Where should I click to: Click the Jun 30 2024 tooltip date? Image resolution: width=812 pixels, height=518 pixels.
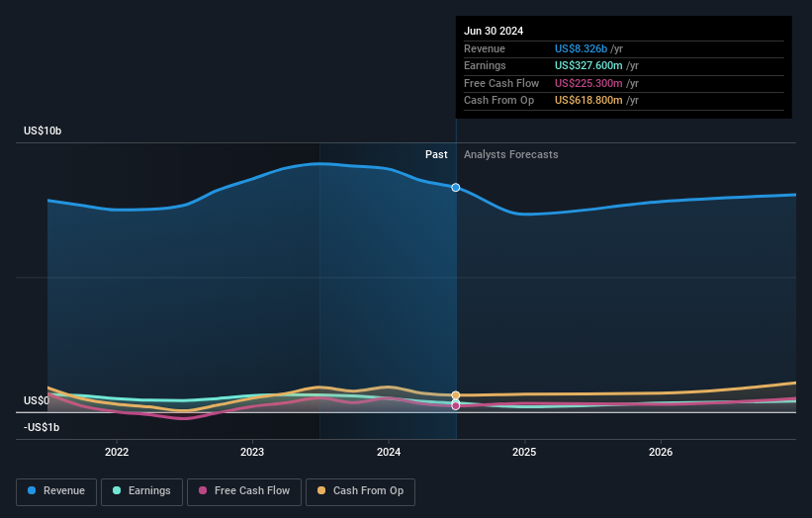point(494,31)
